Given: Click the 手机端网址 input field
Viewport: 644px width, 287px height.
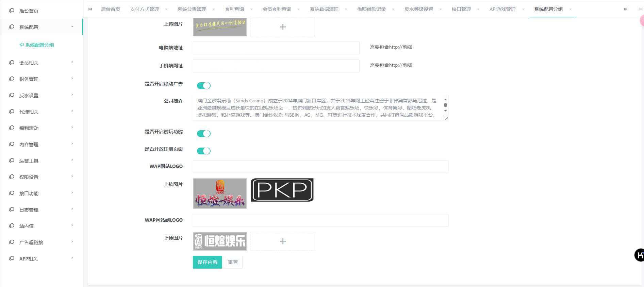Looking at the screenshot, I should click(x=276, y=66).
